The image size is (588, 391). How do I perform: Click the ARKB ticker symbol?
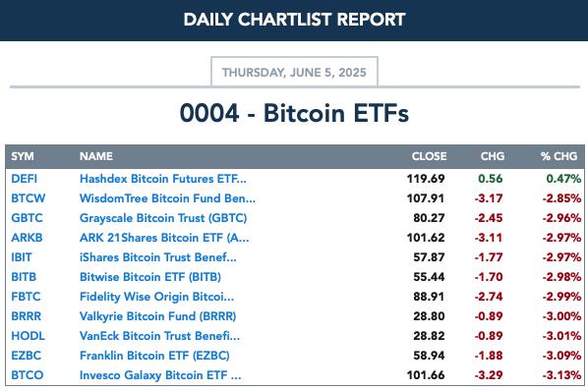click(x=27, y=238)
